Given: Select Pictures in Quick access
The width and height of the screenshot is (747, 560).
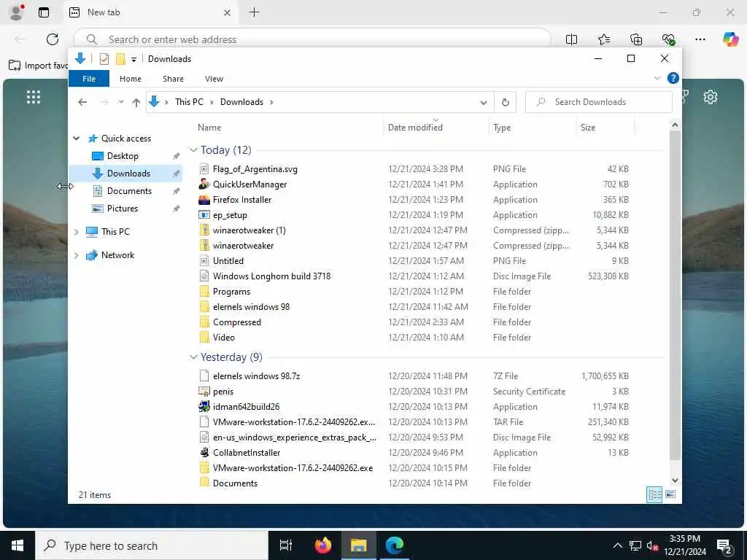Looking at the screenshot, I should [x=122, y=209].
